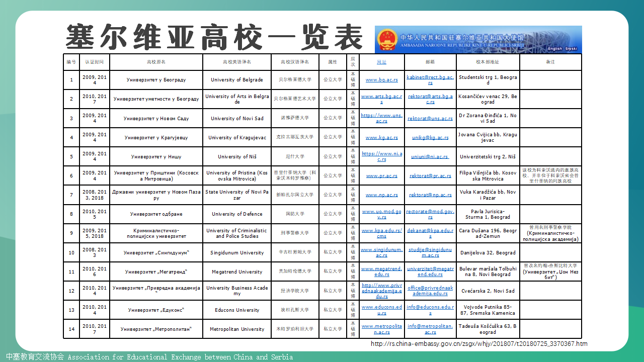Click the University of Arts in Belgrade cell
Image resolution: width=644 pixels, height=362 pixels.
(237, 99)
